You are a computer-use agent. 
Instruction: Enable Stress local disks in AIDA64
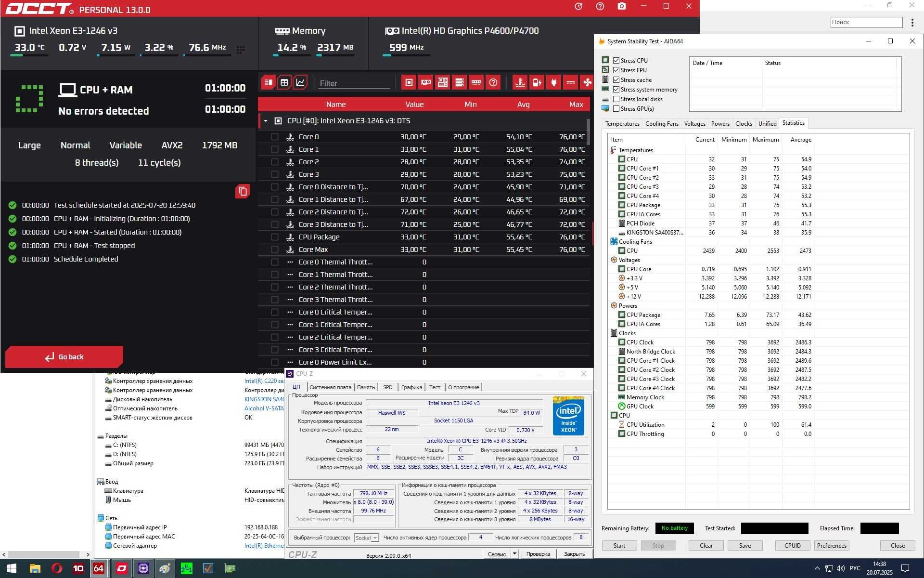pyautogui.click(x=616, y=99)
